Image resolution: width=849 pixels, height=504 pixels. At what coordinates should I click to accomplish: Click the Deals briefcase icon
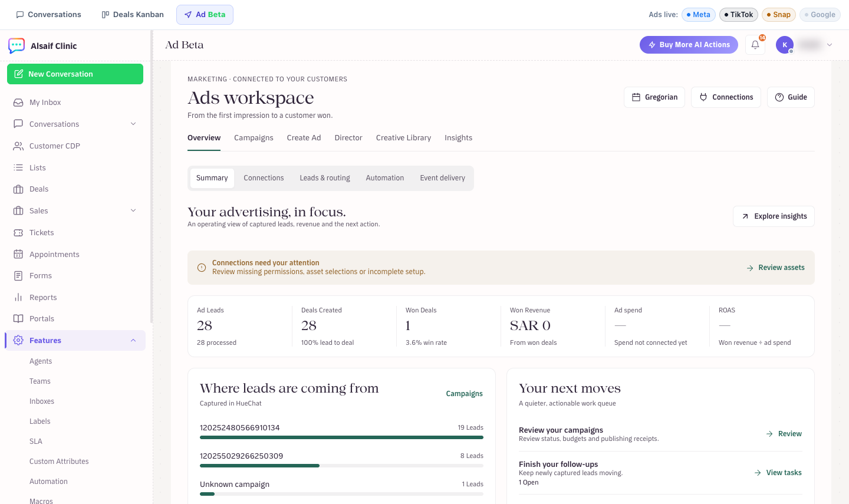[x=18, y=189]
